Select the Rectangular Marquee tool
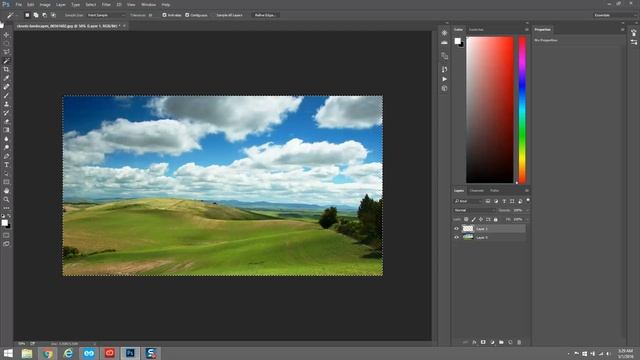This screenshot has height=360, width=640. (x=6, y=43)
